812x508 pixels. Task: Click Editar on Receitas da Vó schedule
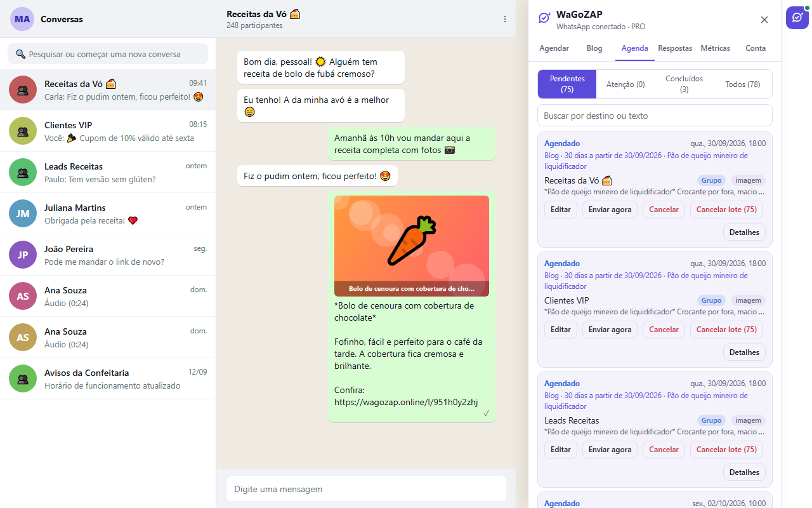[x=561, y=210]
